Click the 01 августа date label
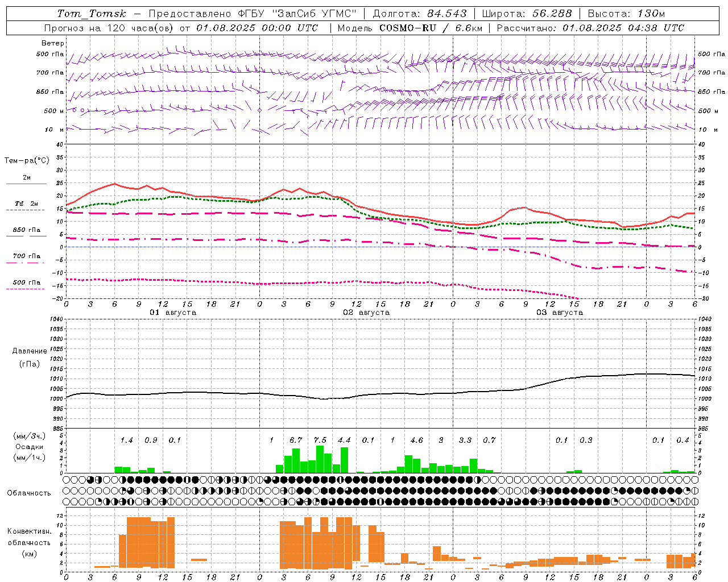The image size is (728, 582). [x=173, y=313]
